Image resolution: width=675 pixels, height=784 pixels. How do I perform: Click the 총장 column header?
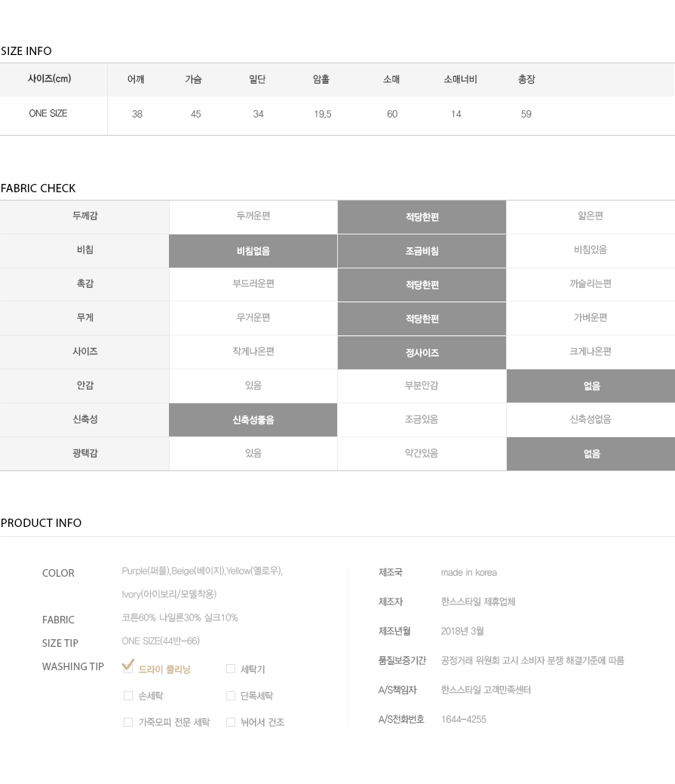click(526, 79)
